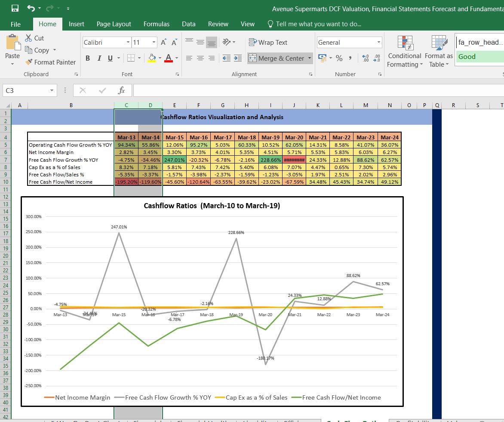Click the Copy icon

29,50
